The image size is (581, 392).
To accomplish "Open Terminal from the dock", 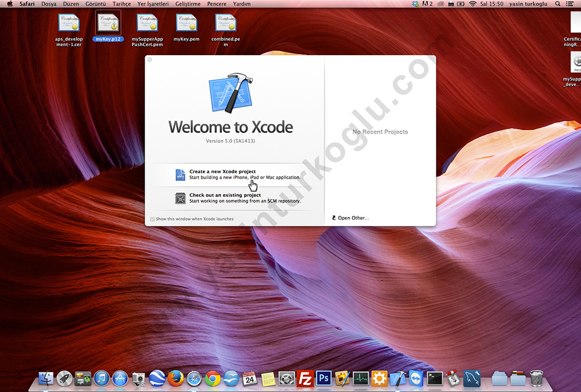I will (x=435, y=378).
